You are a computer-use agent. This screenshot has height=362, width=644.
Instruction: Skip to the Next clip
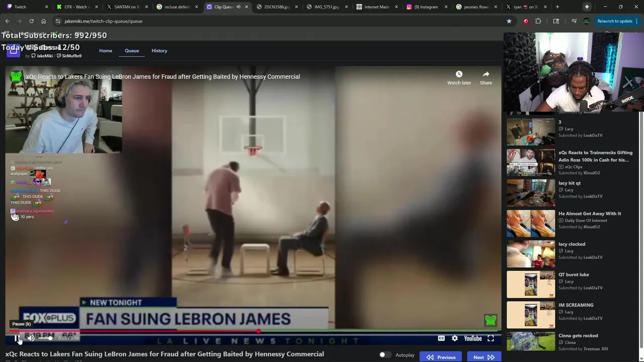pyautogui.click(x=484, y=357)
